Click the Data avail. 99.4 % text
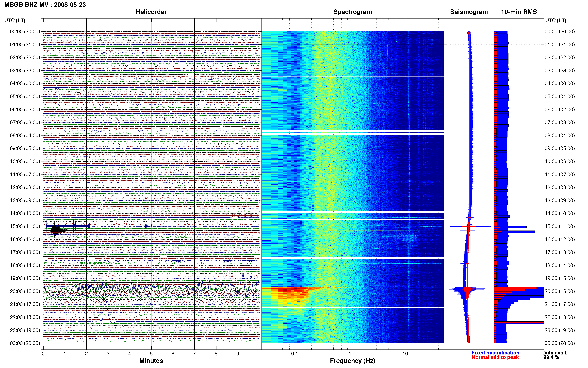 [x=555, y=355]
